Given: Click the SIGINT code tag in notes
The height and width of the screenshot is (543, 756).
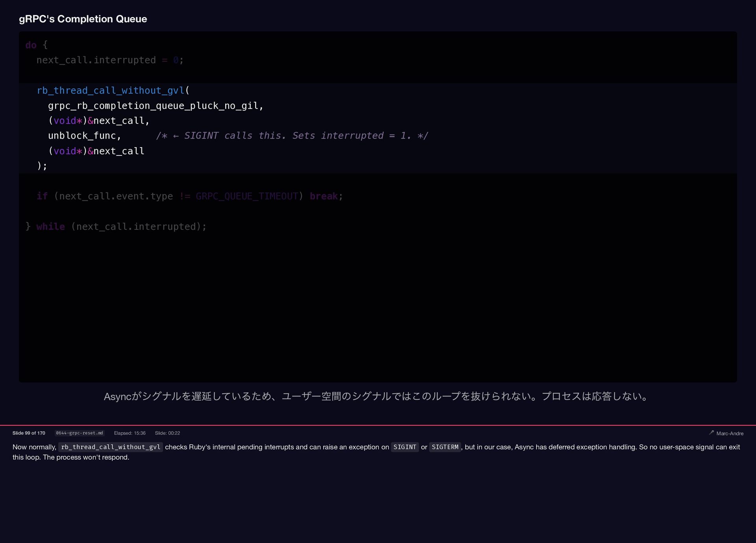Looking at the screenshot, I should point(404,447).
